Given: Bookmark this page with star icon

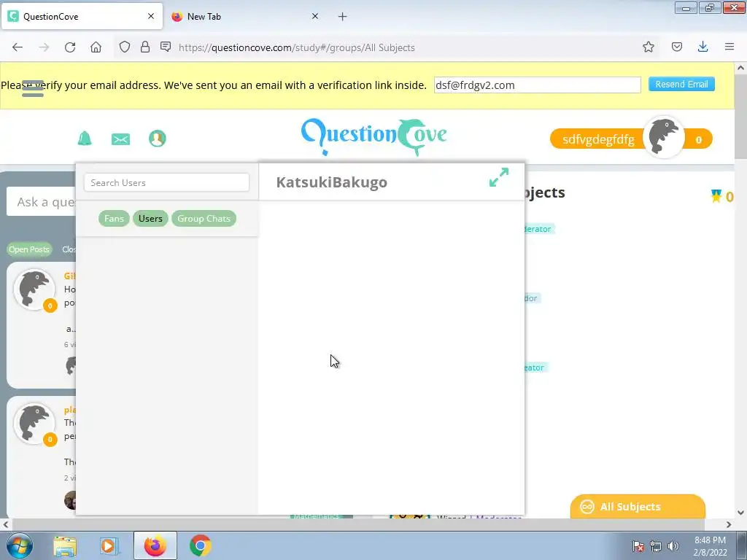Looking at the screenshot, I should click(x=648, y=47).
